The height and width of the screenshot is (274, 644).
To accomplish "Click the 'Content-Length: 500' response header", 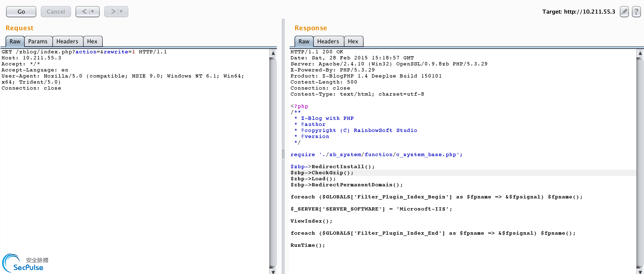I will pyautogui.click(x=324, y=82).
